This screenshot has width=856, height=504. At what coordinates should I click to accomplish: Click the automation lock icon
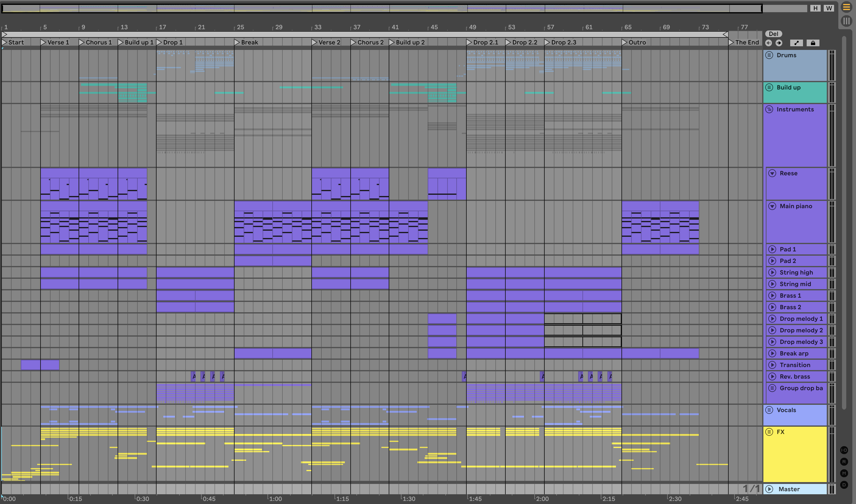tap(813, 43)
